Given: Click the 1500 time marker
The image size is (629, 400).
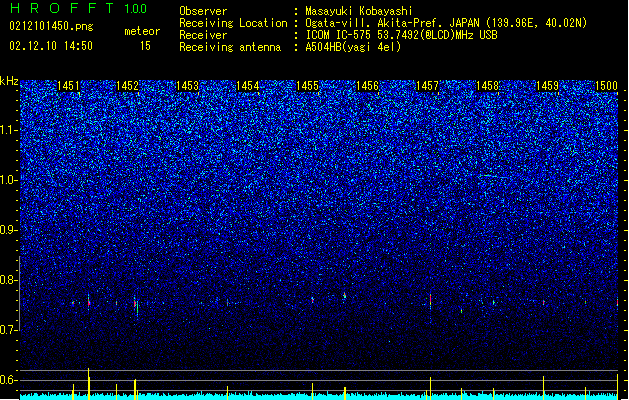Looking at the screenshot, I should pyautogui.click(x=607, y=86).
